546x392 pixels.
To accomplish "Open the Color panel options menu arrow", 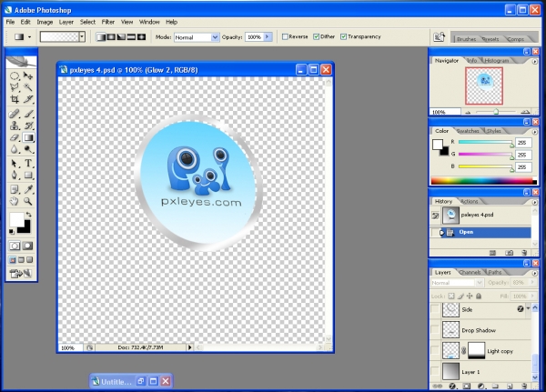I will pos(534,132).
